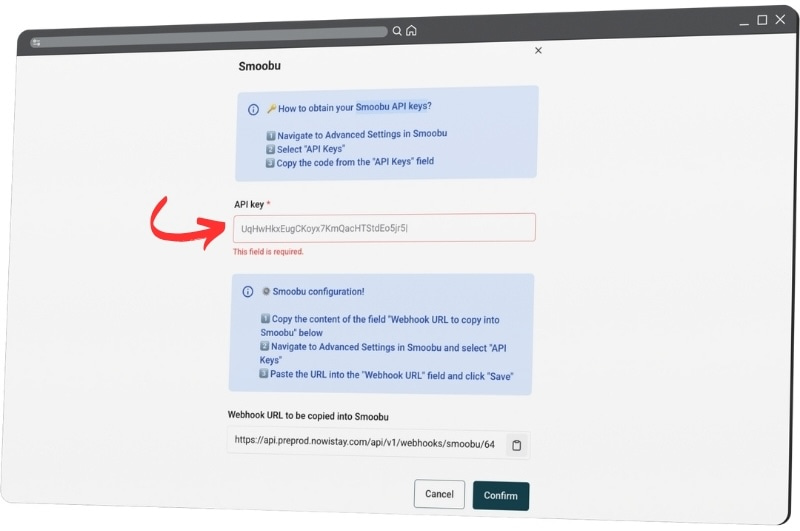Click the 'This field is required.' error

(268, 251)
